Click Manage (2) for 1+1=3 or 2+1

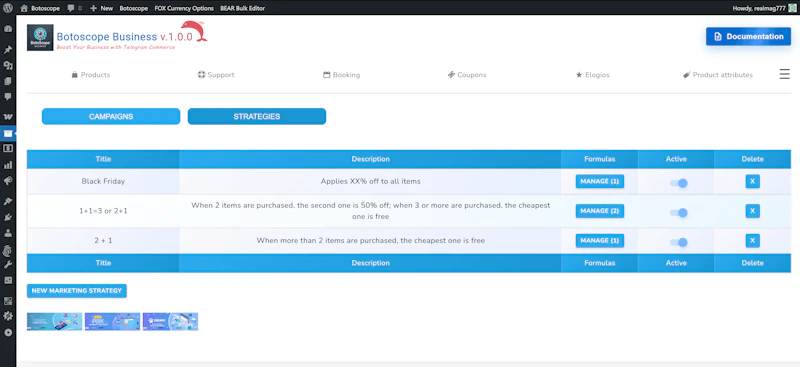tap(599, 211)
